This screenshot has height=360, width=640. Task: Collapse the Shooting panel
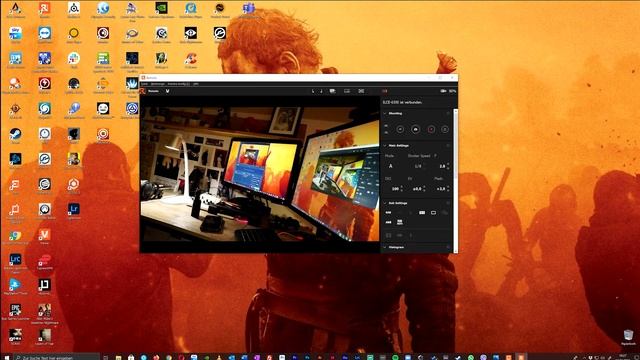[385, 113]
